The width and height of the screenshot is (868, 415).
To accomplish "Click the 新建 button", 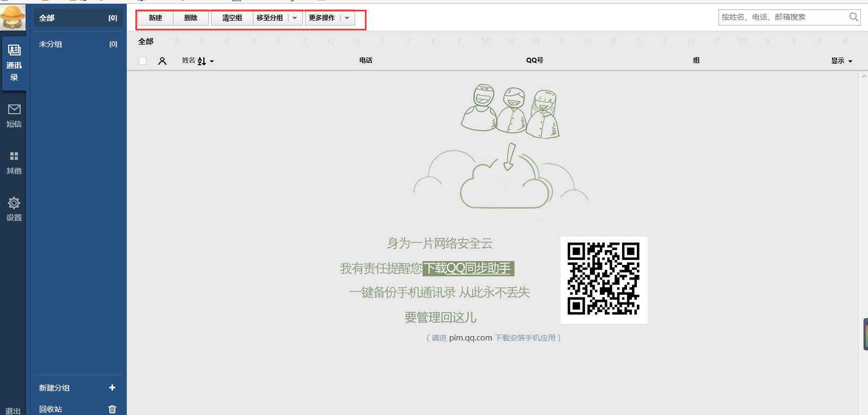I will click(x=156, y=18).
